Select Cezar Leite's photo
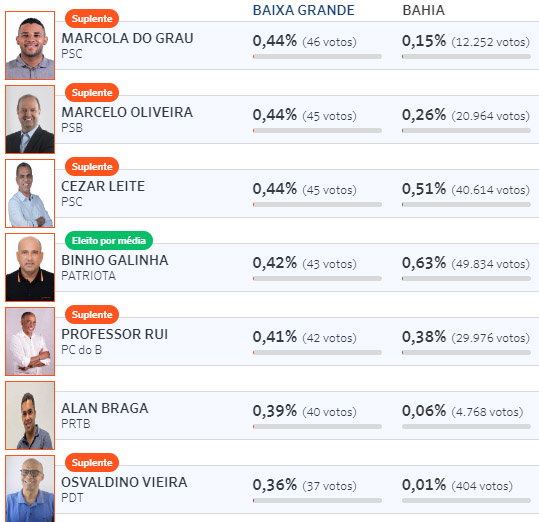Image resolution: width=539 pixels, height=522 pixels. click(30, 193)
